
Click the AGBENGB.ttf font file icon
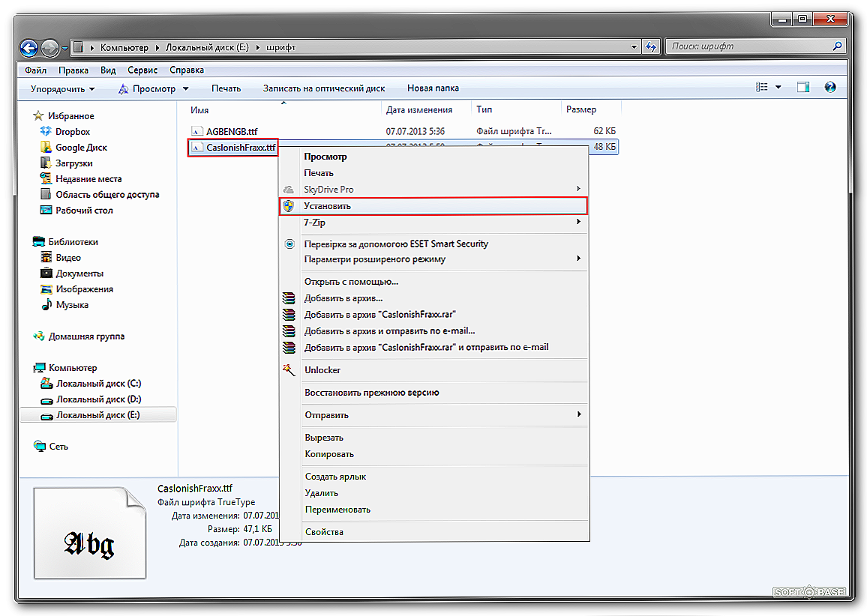pyautogui.click(x=196, y=131)
